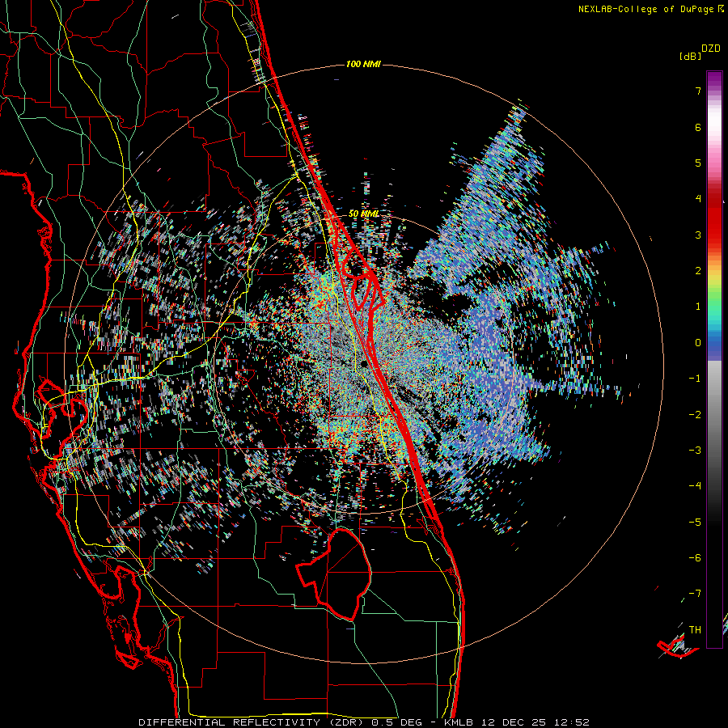
Task: Click the red band of the ZDR color bar
Action: coord(714,223)
